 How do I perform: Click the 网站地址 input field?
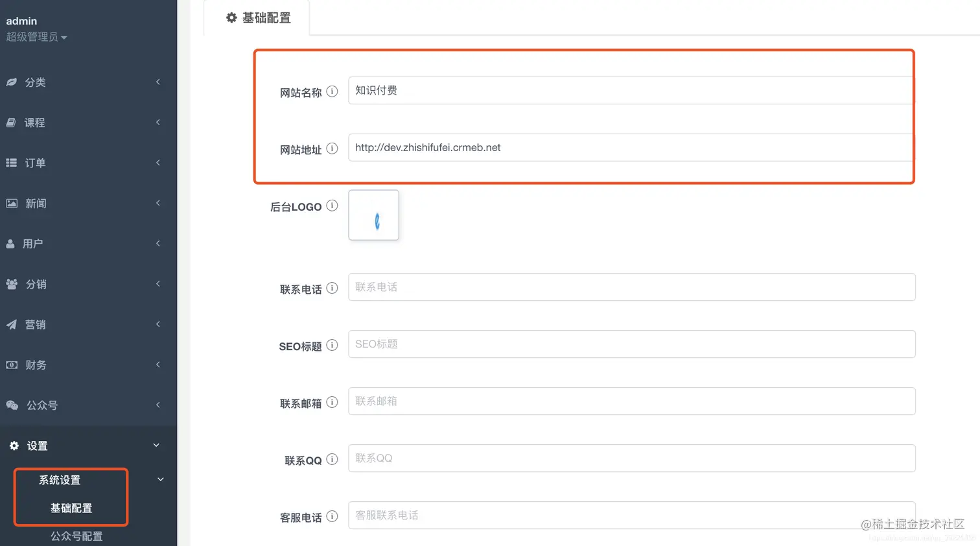pos(631,147)
